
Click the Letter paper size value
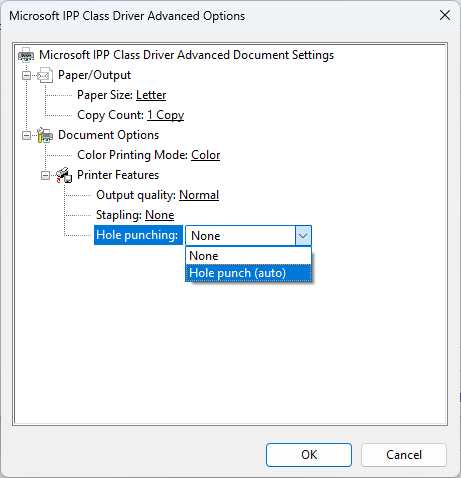(151, 95)
